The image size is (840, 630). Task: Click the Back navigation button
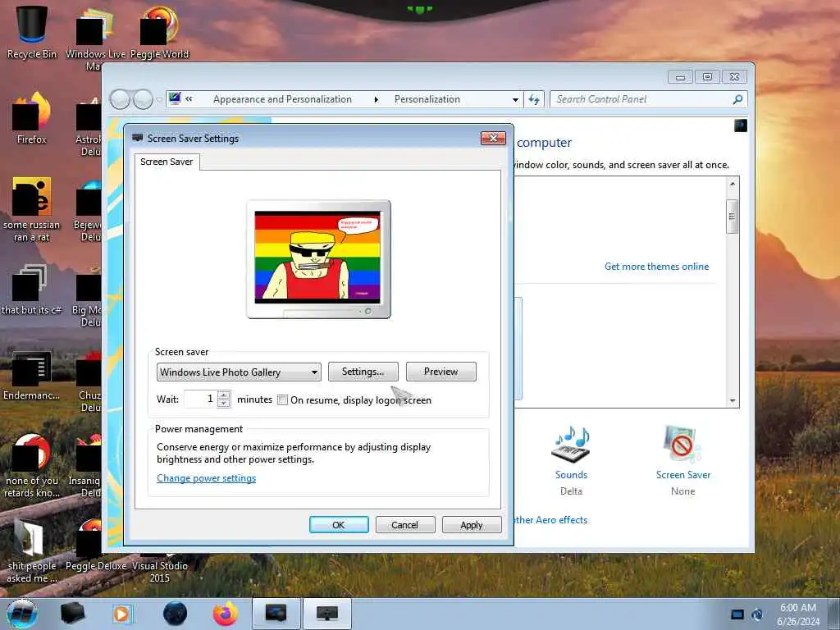[120, 99]
